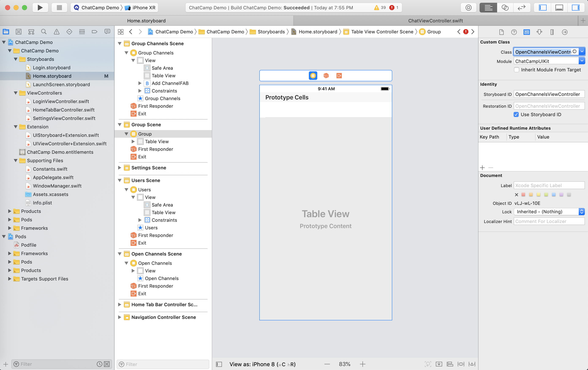Select the ChatCamp Demo scheme
Screen dimensions: 588x370
click(x=96, y=8)
